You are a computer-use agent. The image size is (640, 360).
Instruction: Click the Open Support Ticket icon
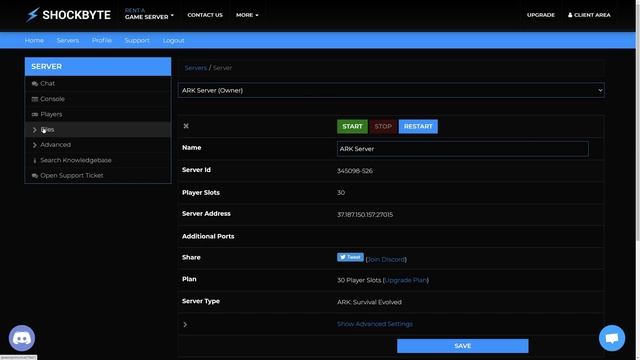35,176
